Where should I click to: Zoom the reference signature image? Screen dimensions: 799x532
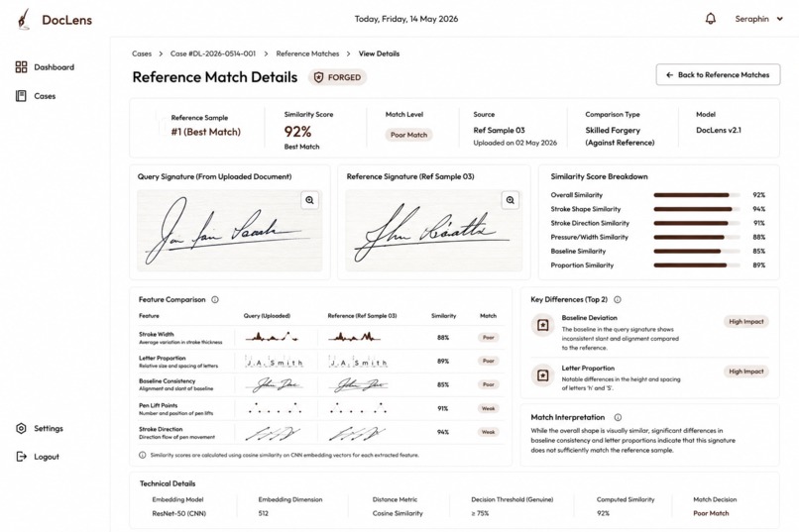click(511, 200)
